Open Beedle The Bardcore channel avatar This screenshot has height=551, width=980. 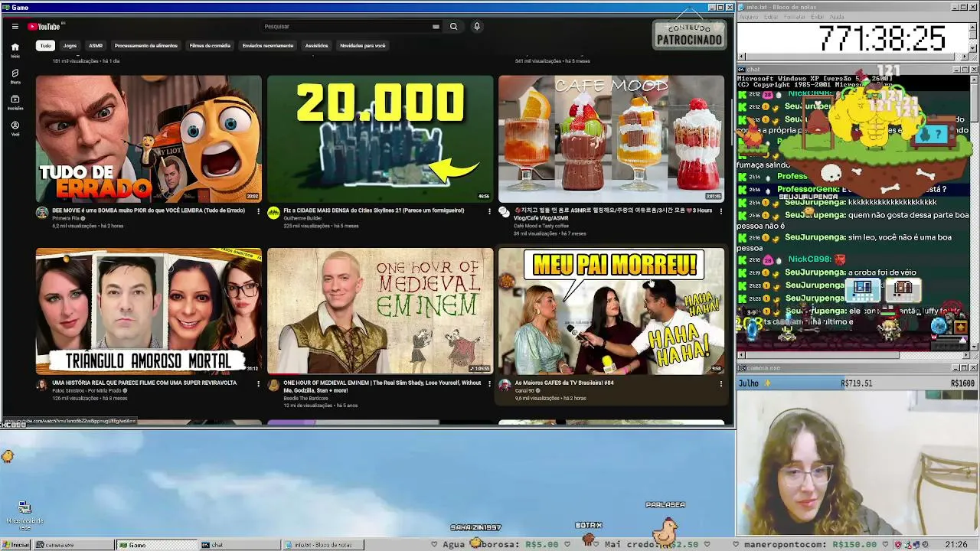coord(273,385)
